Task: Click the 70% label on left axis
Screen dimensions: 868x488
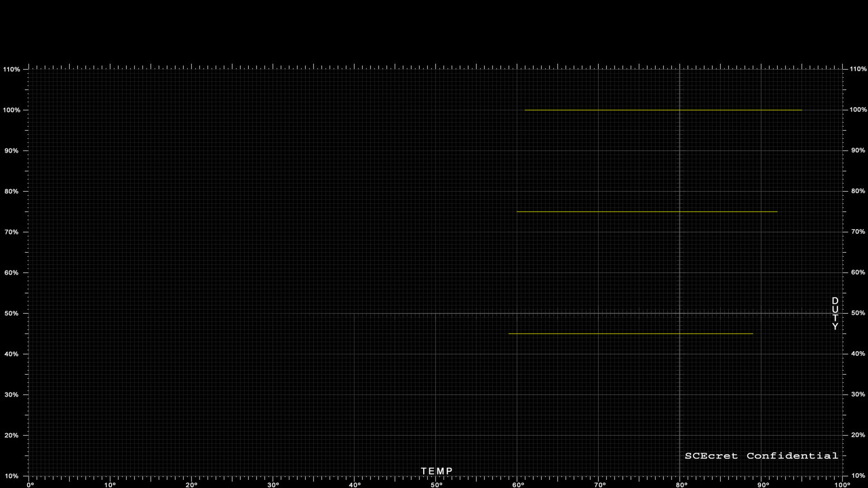Action: click(x=13, y=232)
